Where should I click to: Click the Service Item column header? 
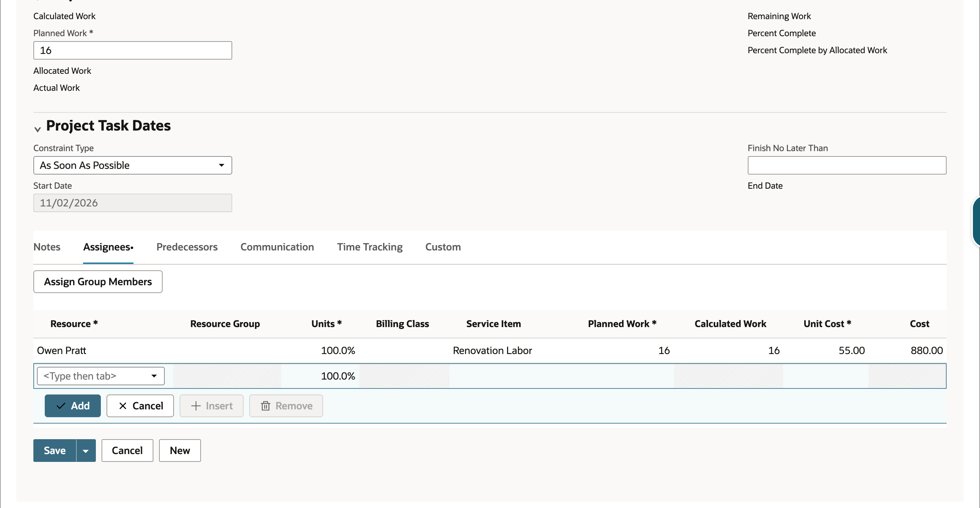tap(494, 324)
